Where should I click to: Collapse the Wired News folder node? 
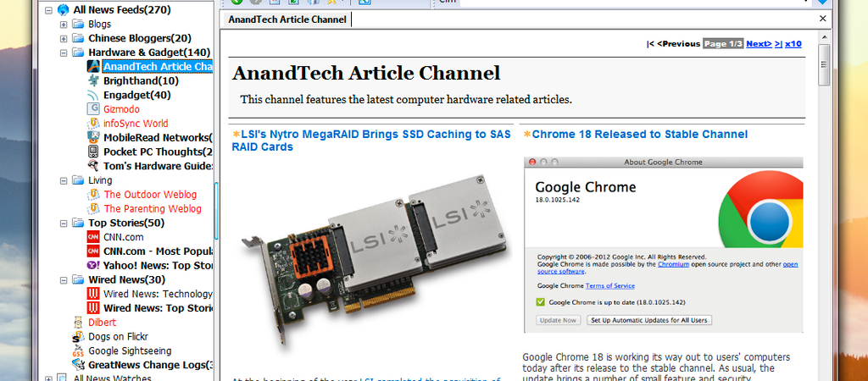[x=64, y=279]
